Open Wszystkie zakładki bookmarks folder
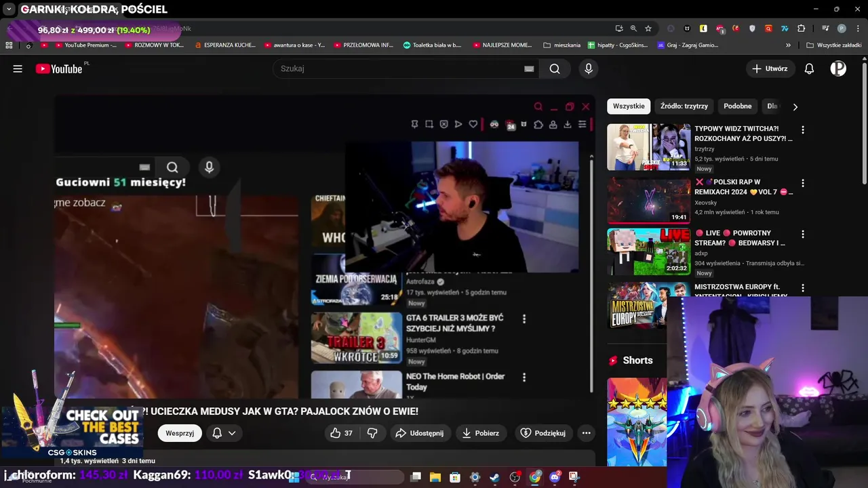The height and width of the screenshot is (488, 868). [x=833, y=45]
